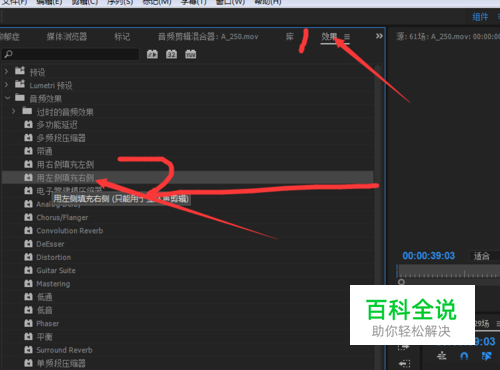Toggle Snap magnet icon in timeline
The width and height of the screenshot is (500, 370).
click(x=464, y=356)
